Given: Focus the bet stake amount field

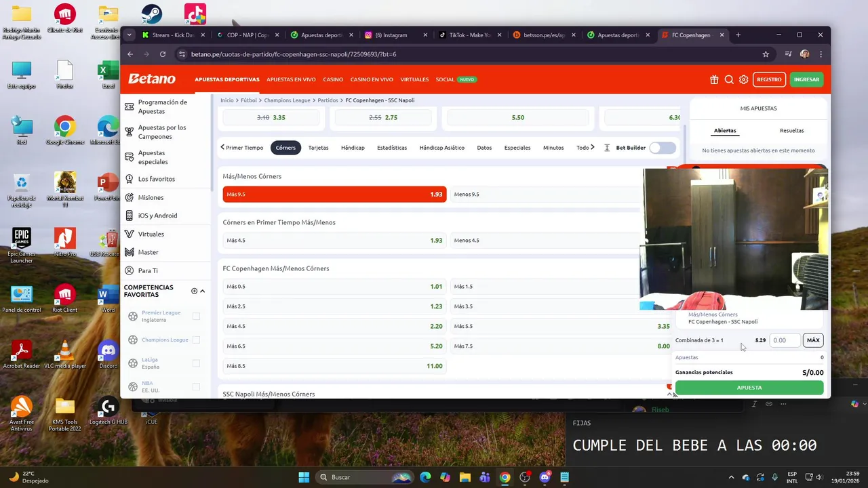Looking at the screenshot, I should [785, 340].
